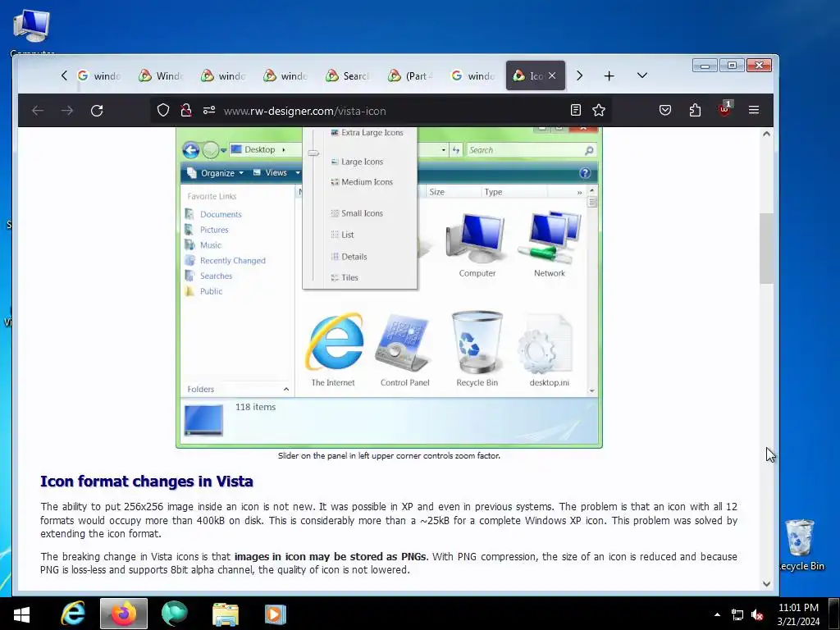Toggle reader view
Image resolution: width=840 pixels, height=630 pixels.
tap(576, 111)
